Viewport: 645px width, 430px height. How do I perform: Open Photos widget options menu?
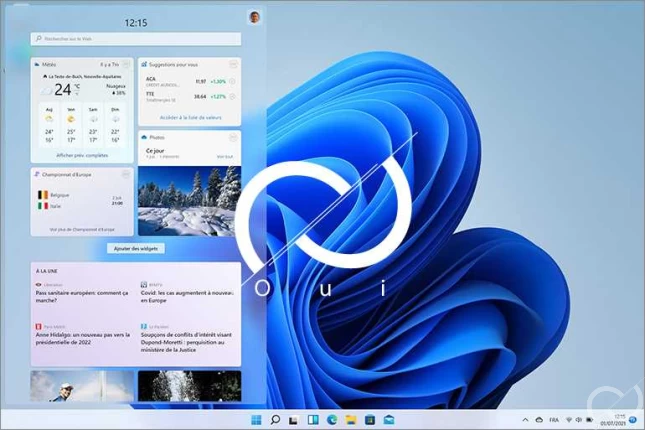click(x=234, y=136)
